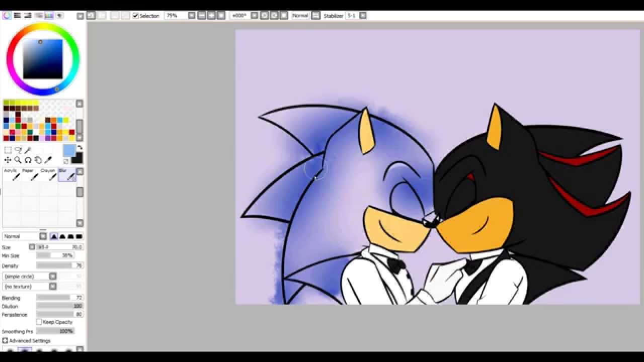This screenshot has width=644, height=362.
Task: Choose the Blur brush
Action: pyautogui.click(x=67, y=174)
